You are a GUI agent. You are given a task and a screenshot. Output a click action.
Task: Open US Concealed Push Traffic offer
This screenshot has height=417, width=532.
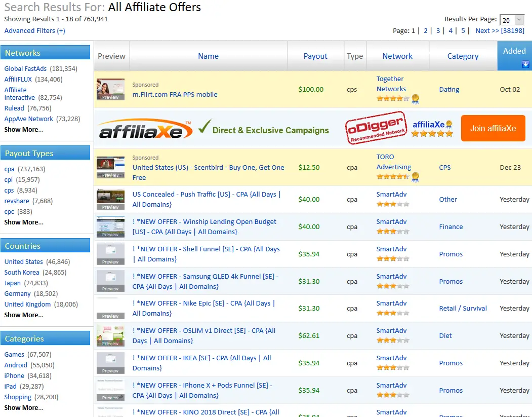coord(207,199)
